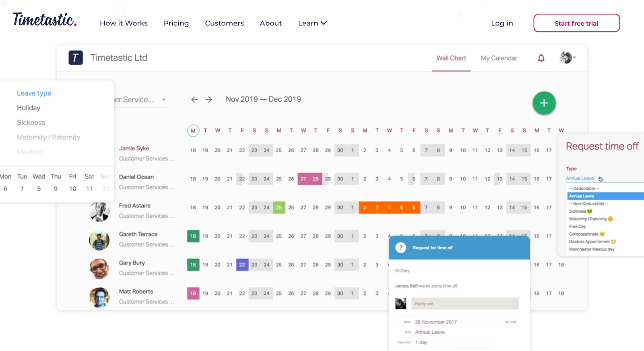
Task: Click Matt Roberts' name
Action: 136,291
